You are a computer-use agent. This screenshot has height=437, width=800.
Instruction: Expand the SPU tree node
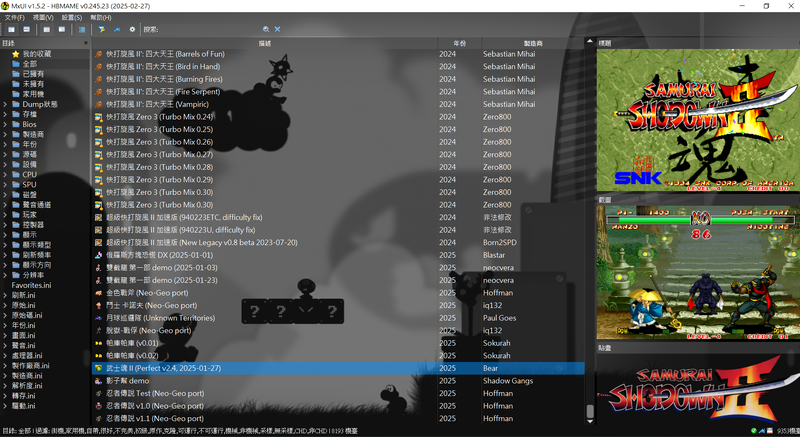click(5, 185)
